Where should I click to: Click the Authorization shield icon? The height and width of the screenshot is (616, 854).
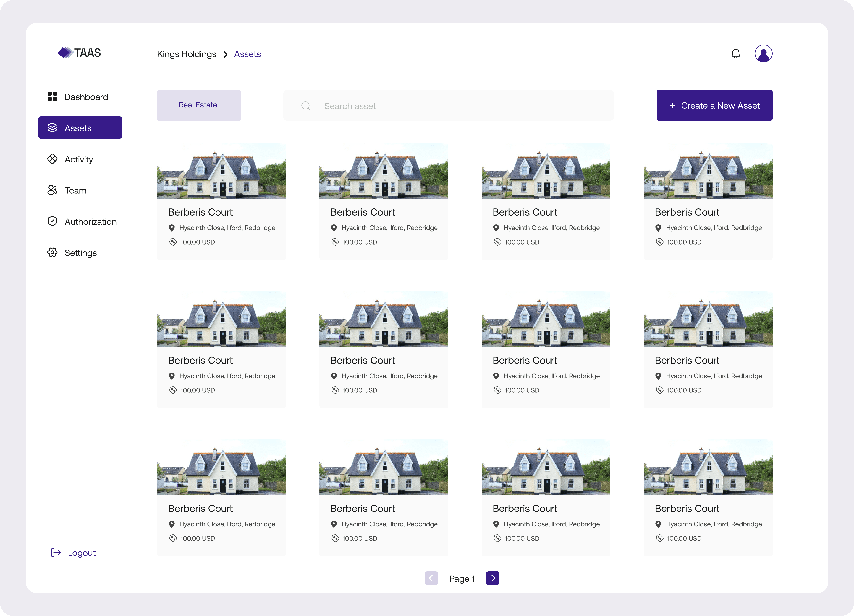[52, 221]
